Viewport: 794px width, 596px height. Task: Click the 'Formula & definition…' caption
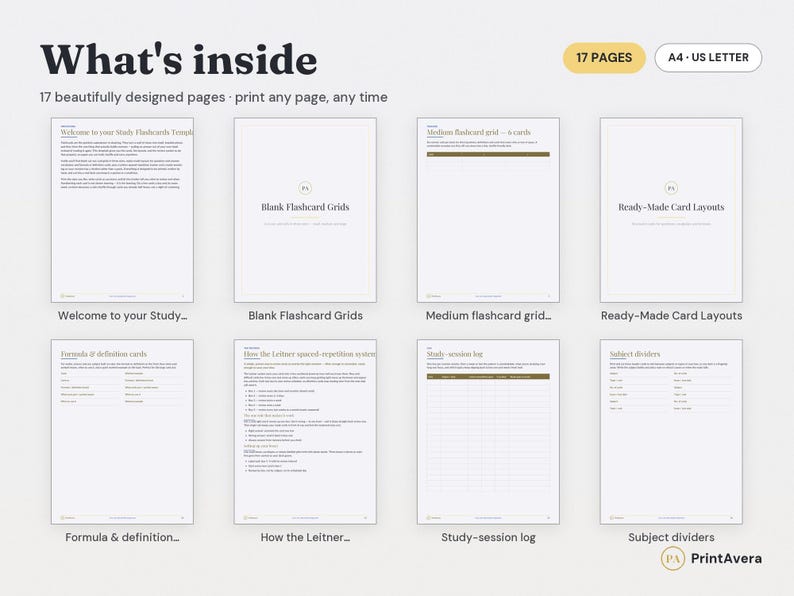click(x=122, y=537)
